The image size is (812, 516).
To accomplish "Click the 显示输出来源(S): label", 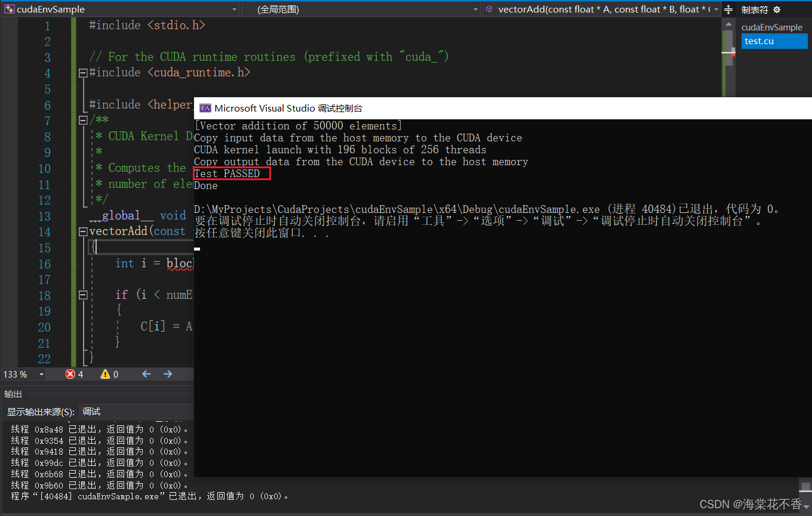I will coord(41,412).
